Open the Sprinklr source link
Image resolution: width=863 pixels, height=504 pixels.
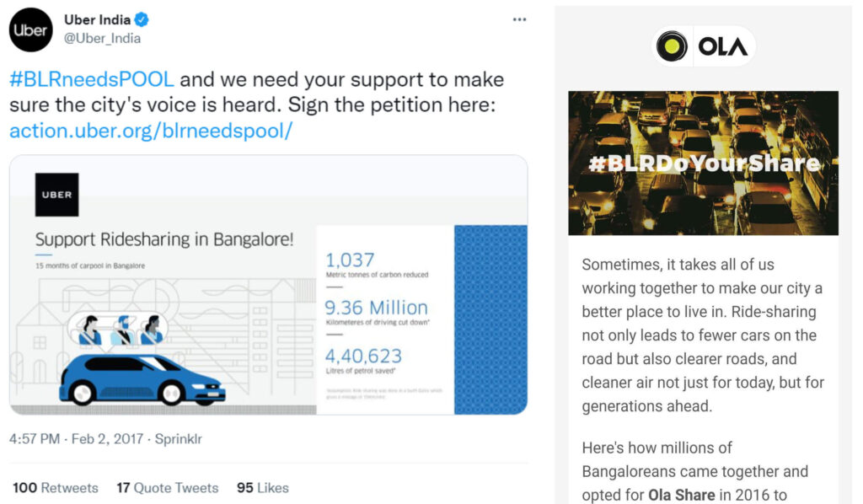click(179, 439)
